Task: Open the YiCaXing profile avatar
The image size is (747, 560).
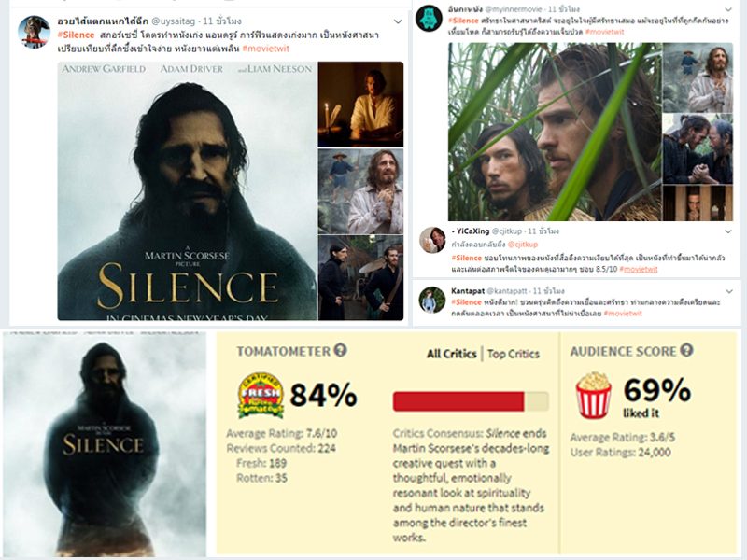Action: coord(432,240)
